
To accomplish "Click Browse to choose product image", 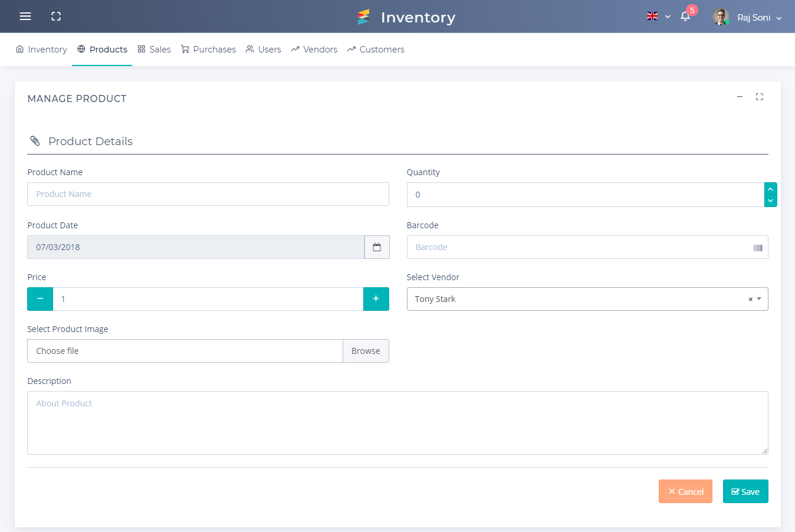I will 366,351.
